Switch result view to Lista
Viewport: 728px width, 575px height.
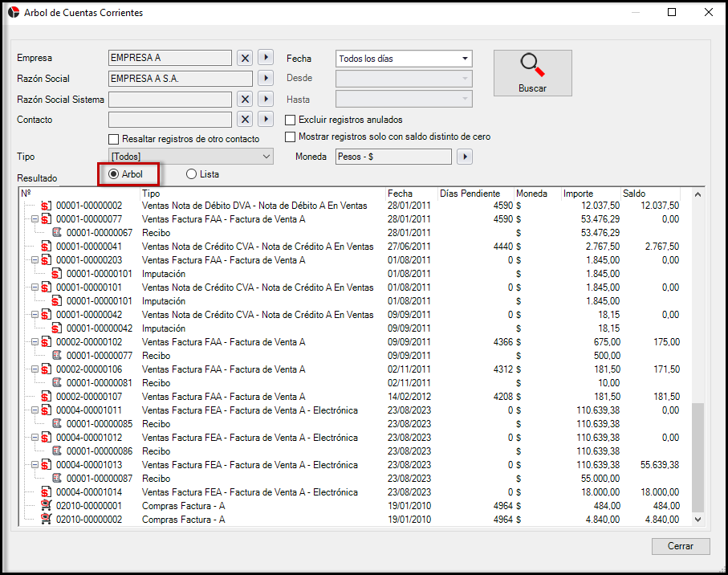191,174
